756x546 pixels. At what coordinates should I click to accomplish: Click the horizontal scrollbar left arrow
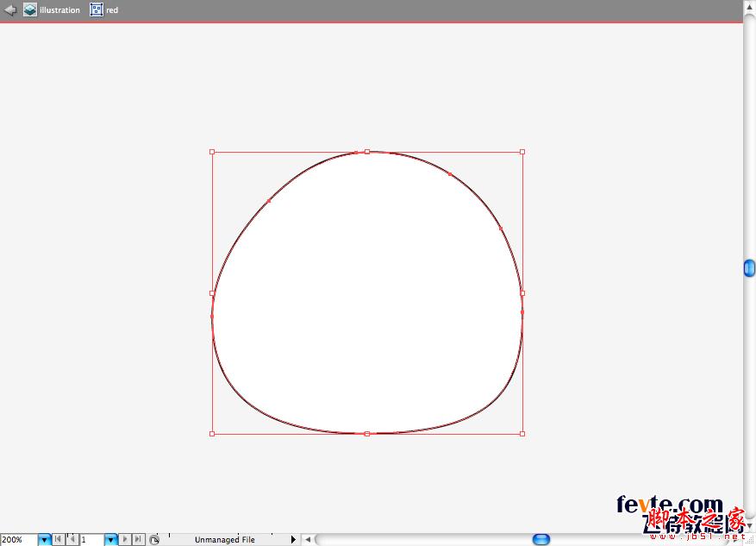[308, 540]
